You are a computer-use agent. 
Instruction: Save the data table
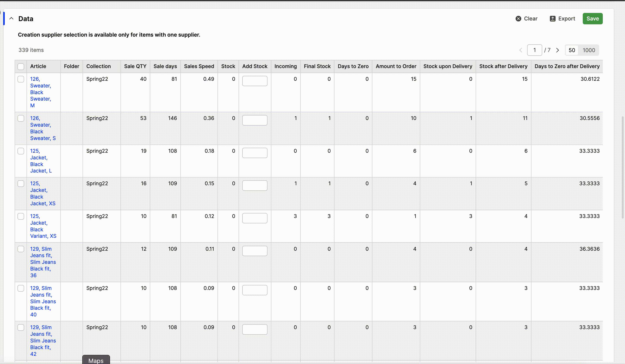(x=592, y=19)
